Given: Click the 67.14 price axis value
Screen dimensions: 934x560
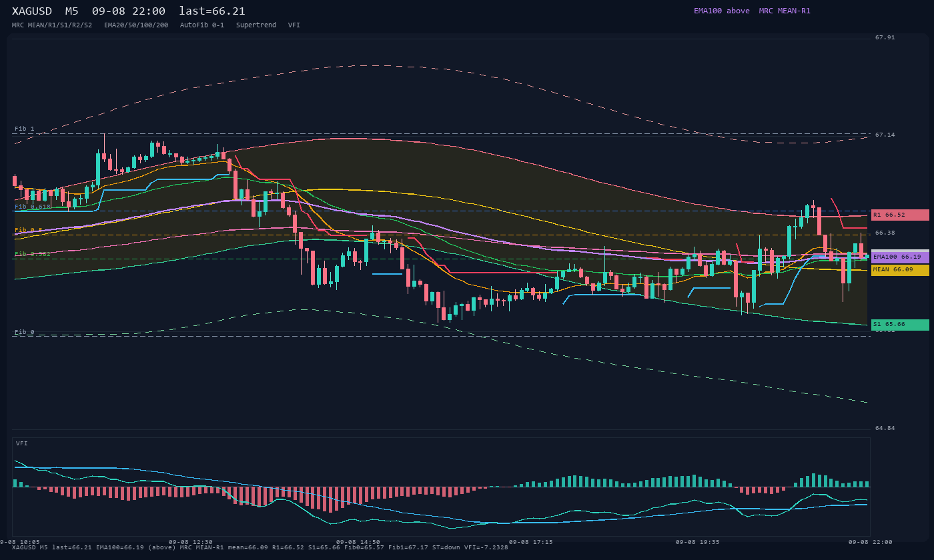Looking at the screenshot, I should [x=885, y=135].
